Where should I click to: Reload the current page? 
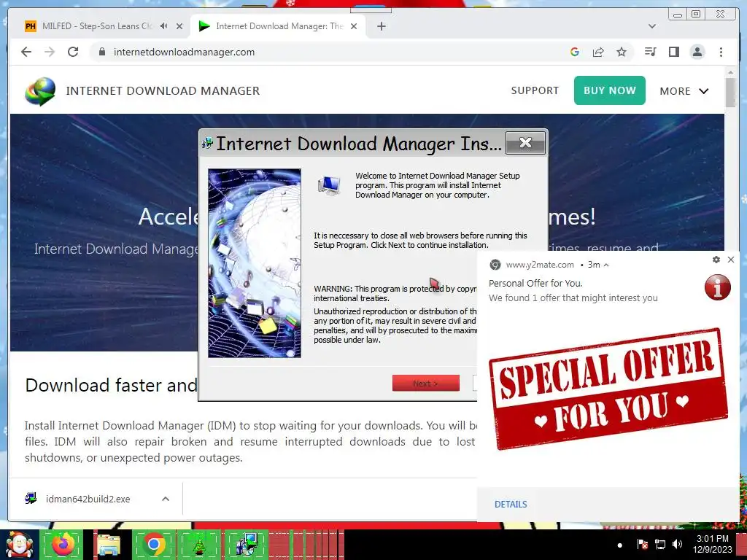(73, 52)
